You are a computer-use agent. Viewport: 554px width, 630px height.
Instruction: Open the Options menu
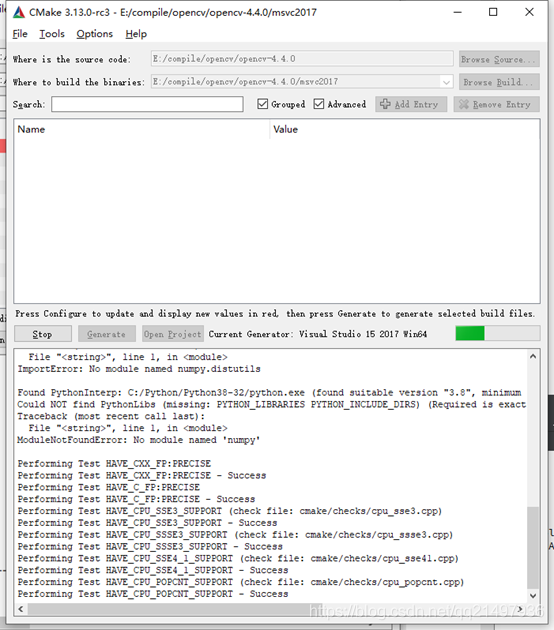click(95, 34)
